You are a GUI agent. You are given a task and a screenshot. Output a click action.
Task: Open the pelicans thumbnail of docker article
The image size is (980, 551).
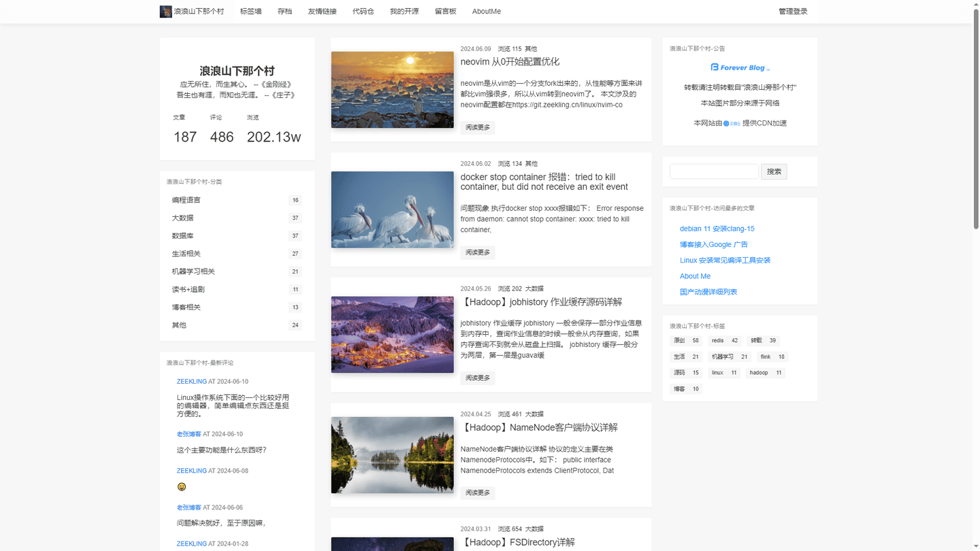[393, 210]
